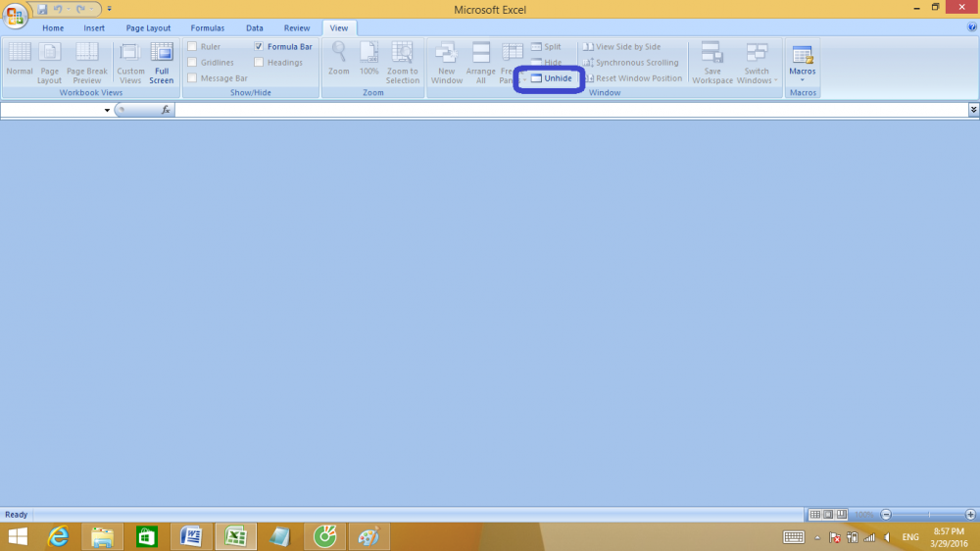Click Zoom to Selection

coord(402,63)
